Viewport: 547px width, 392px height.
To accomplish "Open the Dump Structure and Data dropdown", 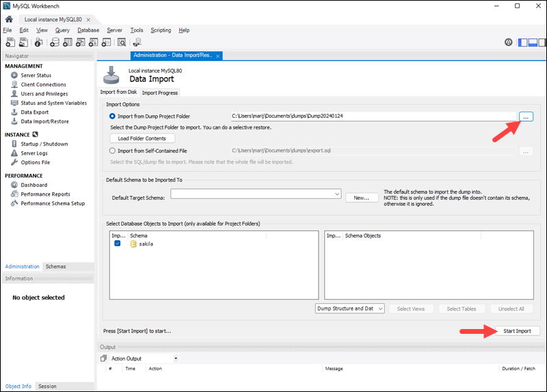I will click(x=350, y=309).
